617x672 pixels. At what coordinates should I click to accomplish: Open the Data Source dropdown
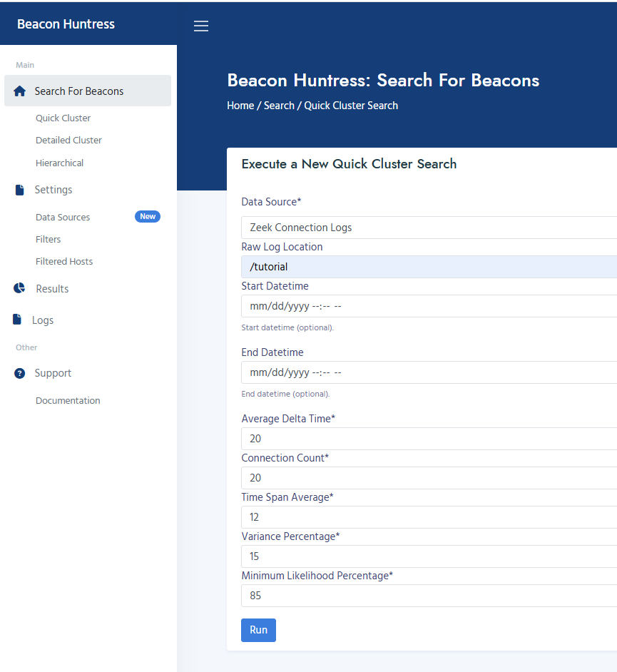(x=429, y=228)
